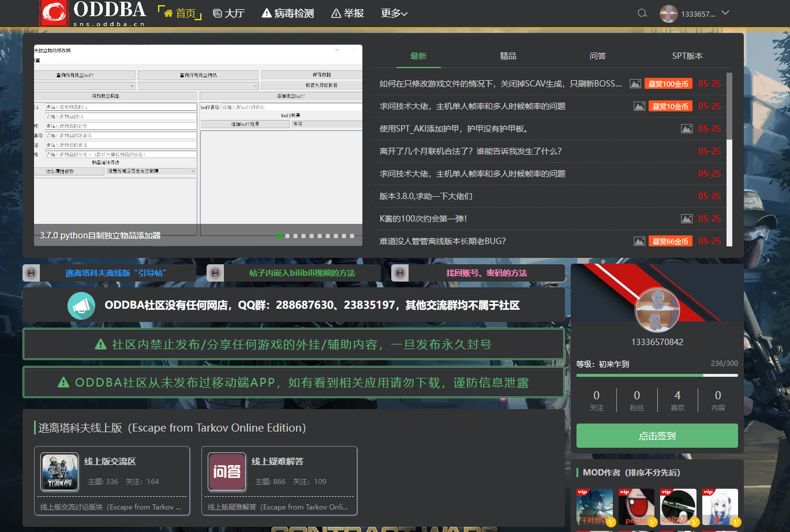Image resolution: width=790 pixels, height=532 pixels.
Task: Switch to the 精品 tab
Action: [508, 56]
